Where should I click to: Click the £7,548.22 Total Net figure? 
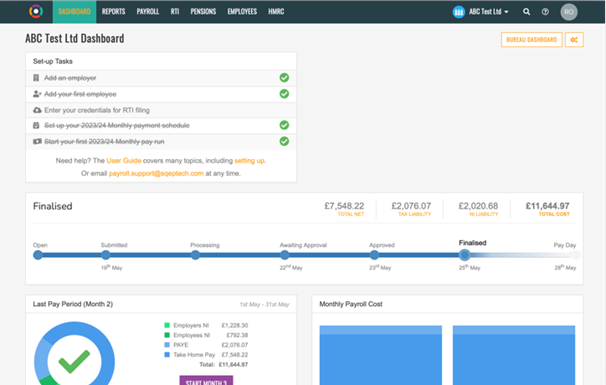pos(344,206)
